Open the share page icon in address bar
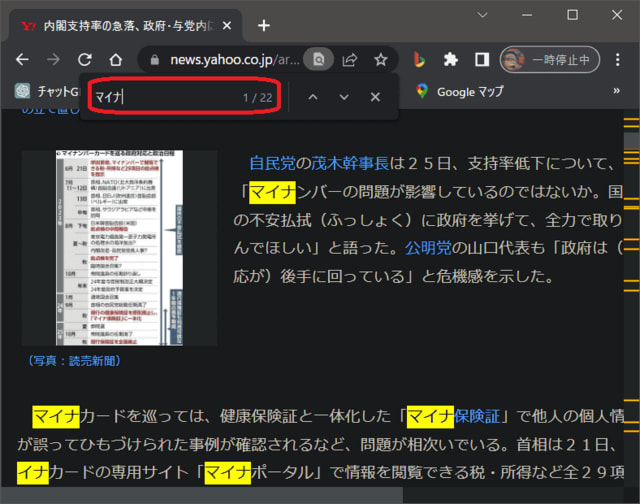640x504 pixels. coord(350,59)
